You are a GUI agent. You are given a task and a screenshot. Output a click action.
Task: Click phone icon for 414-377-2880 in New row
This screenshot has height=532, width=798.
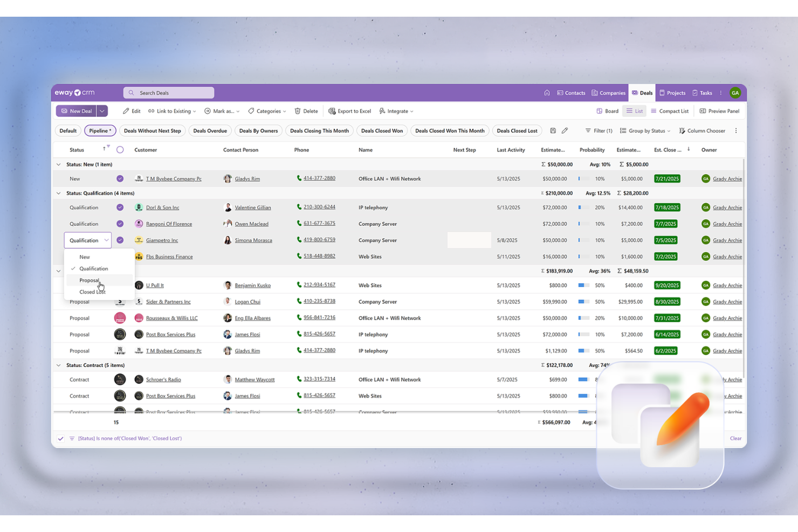click(299, 178)
